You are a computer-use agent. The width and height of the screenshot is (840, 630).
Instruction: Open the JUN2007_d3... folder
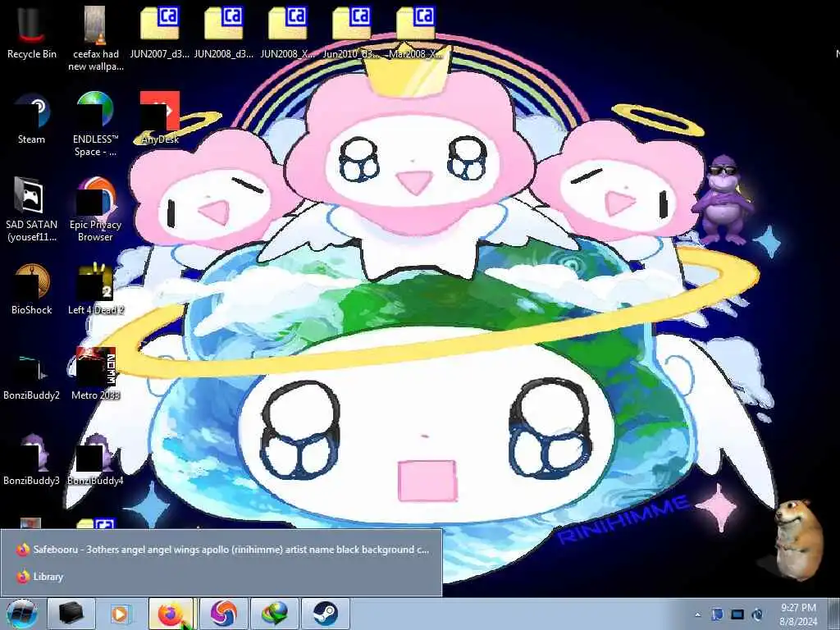click(x=159, y=32)
